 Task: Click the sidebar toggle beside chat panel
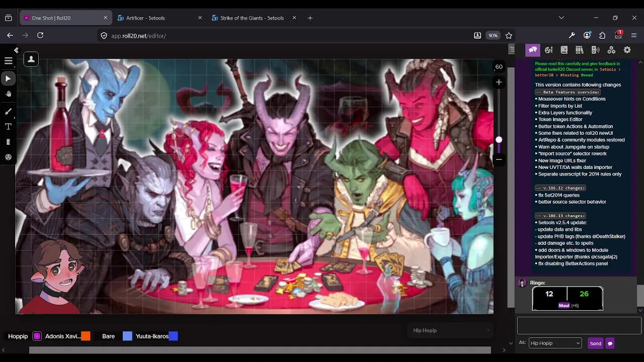click(x=512, y=49)
